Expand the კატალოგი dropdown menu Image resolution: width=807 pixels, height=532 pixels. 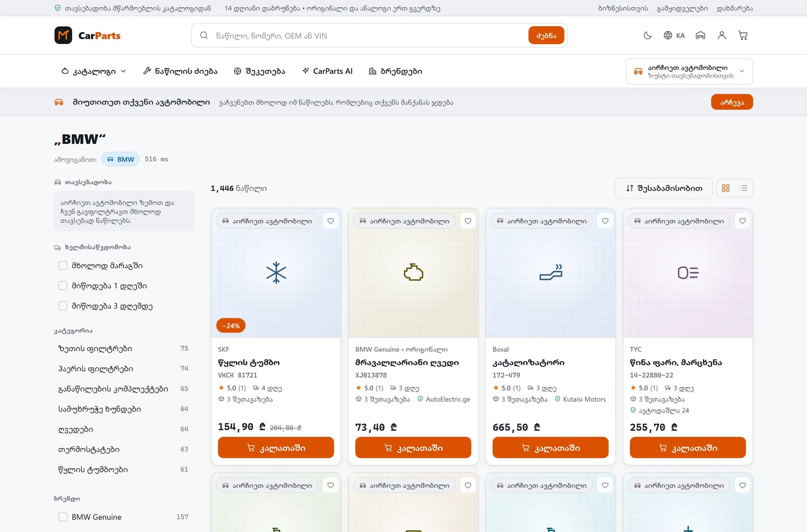click(94, 71)
